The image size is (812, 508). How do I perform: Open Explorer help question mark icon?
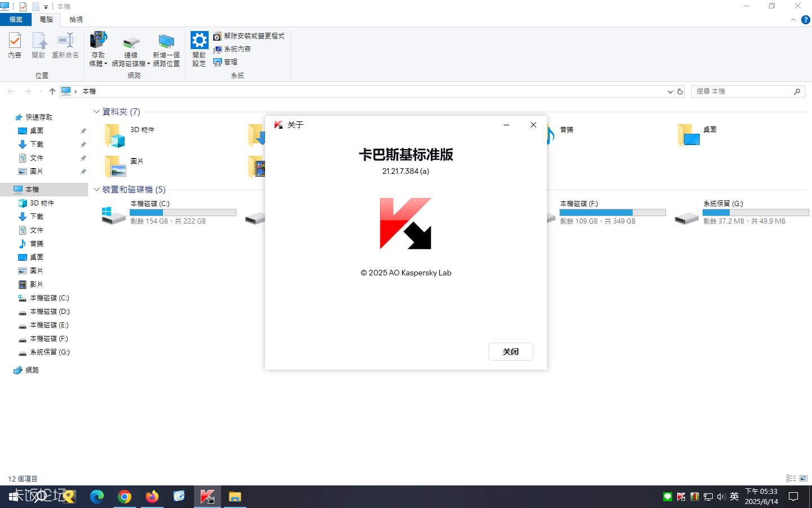[806, 20]
